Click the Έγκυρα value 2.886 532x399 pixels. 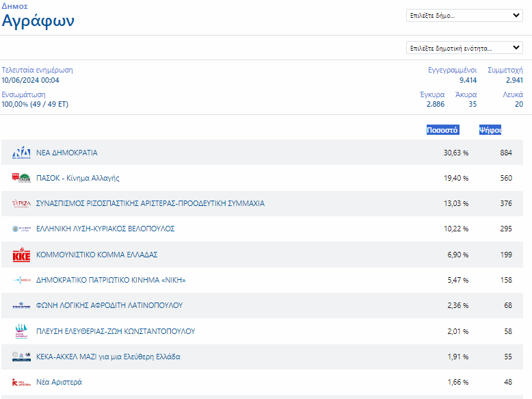click(436, 104)
